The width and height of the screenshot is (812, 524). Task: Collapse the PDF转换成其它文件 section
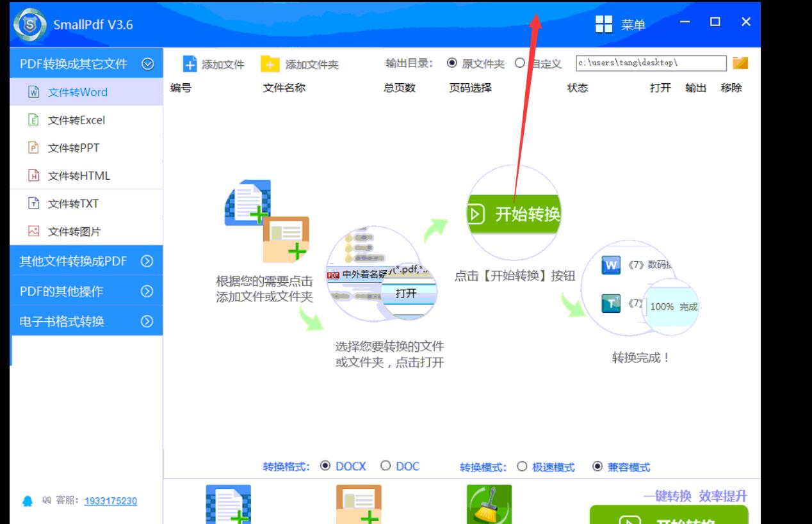(147, 64)
